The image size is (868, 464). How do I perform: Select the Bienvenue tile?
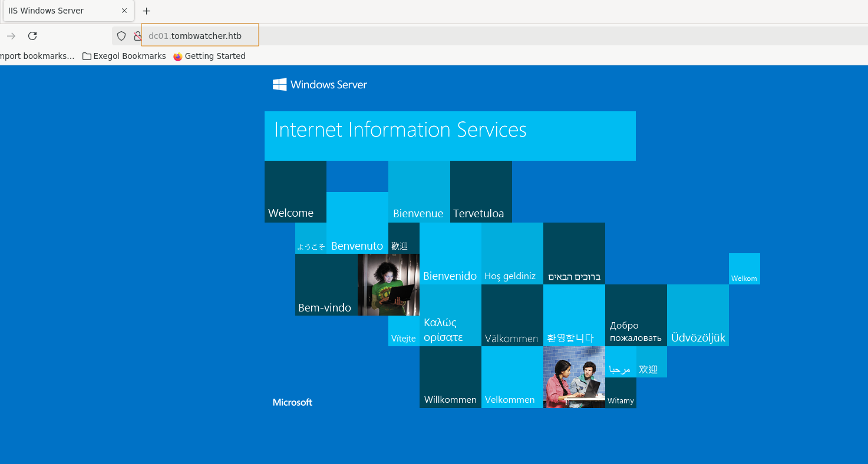[419, 191]
